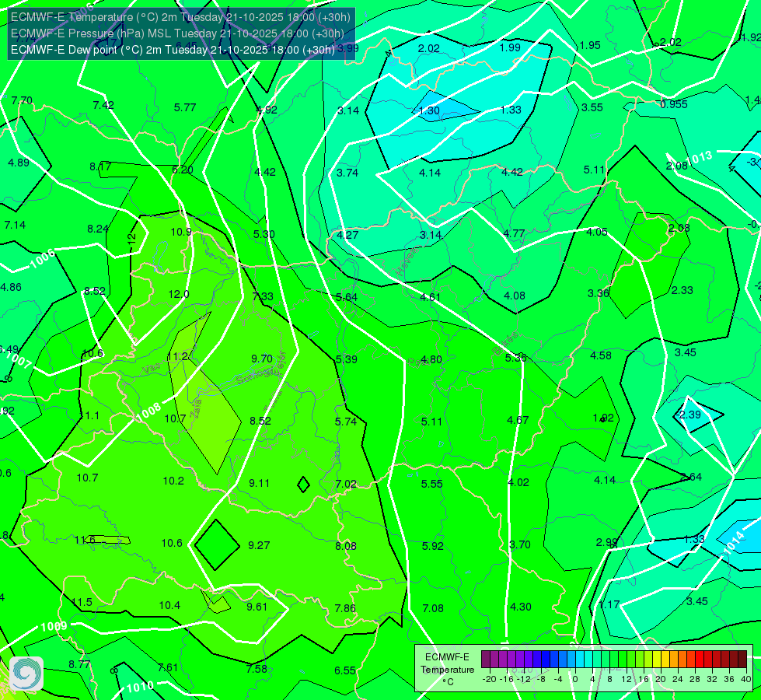The image size is (761, 700).
Task: Click the 5.77 dew point value
Action: tap(185, 107)
